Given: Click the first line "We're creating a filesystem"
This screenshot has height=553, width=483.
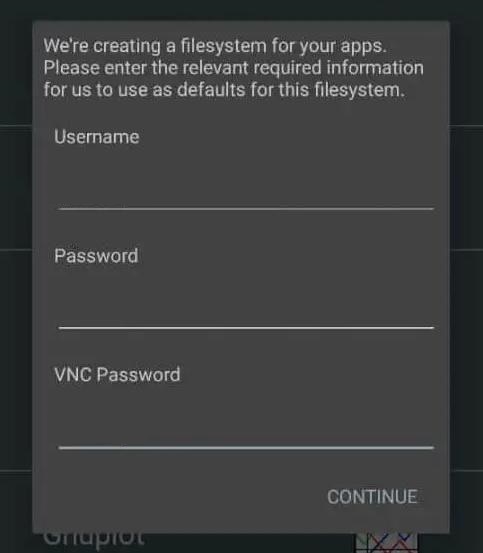Looking at the screenshot, I should click(x=155, y=46).
